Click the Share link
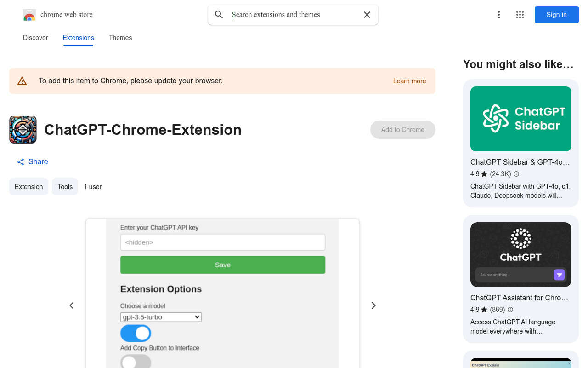The width and height of the screenshot is (588, 368). (x=38, y=162)
